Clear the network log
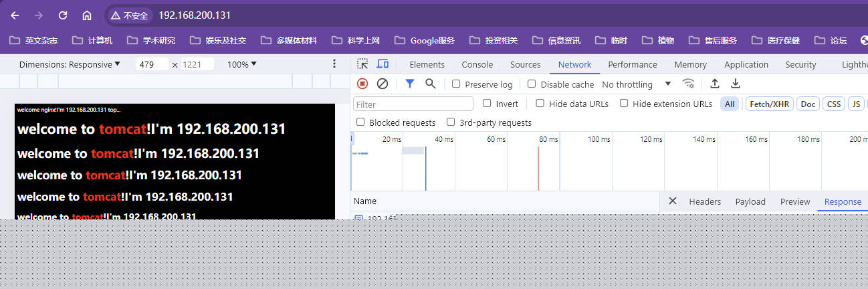Image resolution: width=868 pixels, height=289 pixels. 383,84
